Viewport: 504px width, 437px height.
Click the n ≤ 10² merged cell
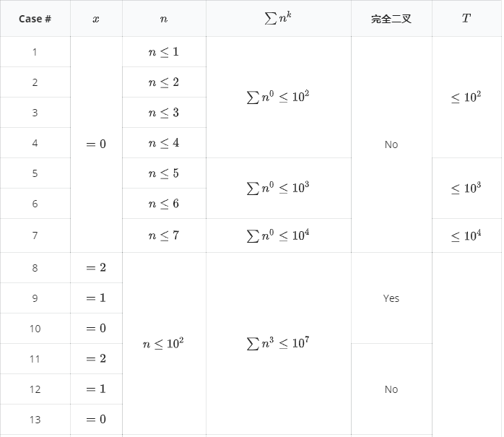[164, 344]
